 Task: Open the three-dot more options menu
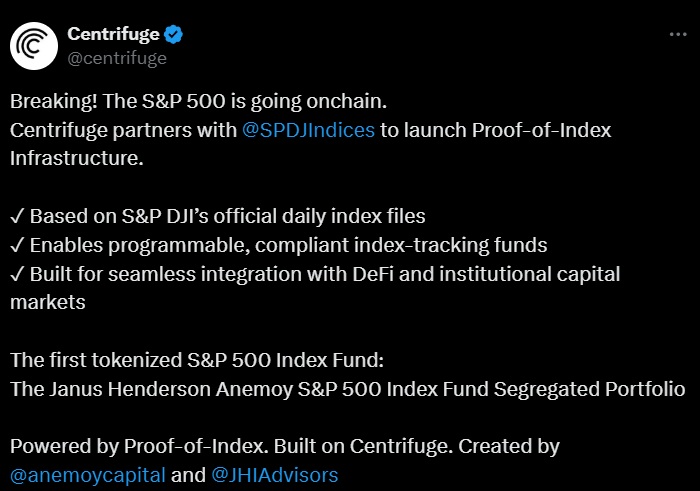click(x=678, y=34)
